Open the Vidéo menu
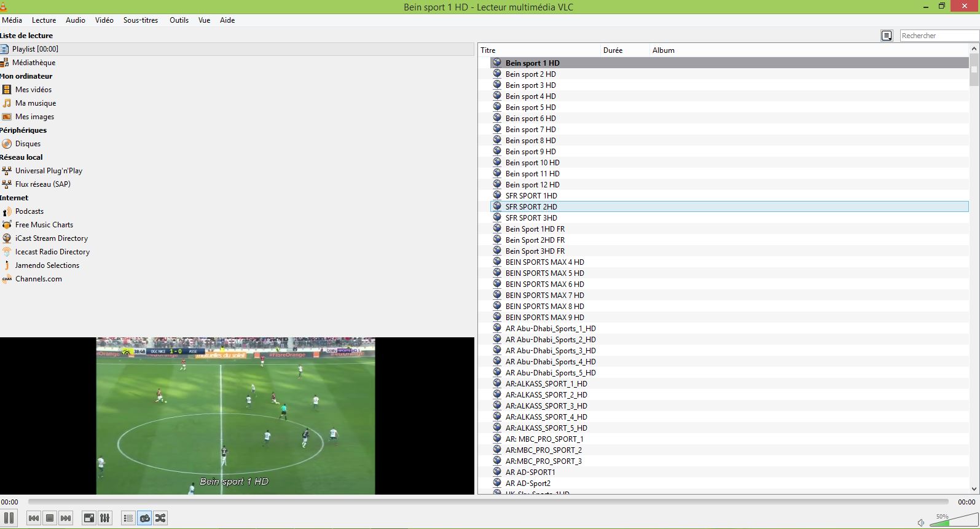980x529 pixels. 104,20
